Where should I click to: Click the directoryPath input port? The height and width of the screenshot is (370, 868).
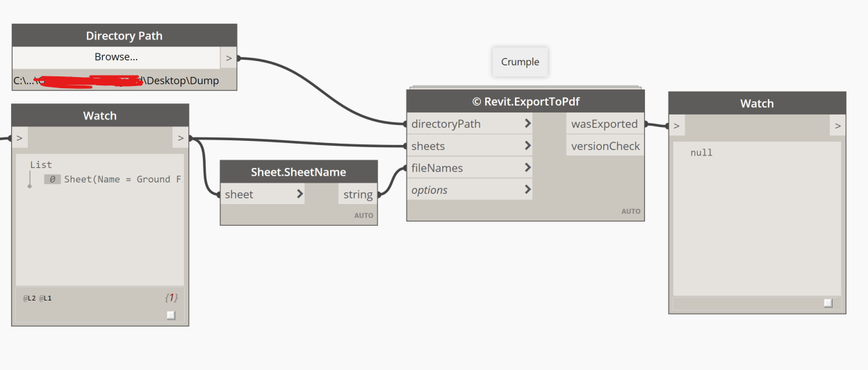tap(470, 124)
